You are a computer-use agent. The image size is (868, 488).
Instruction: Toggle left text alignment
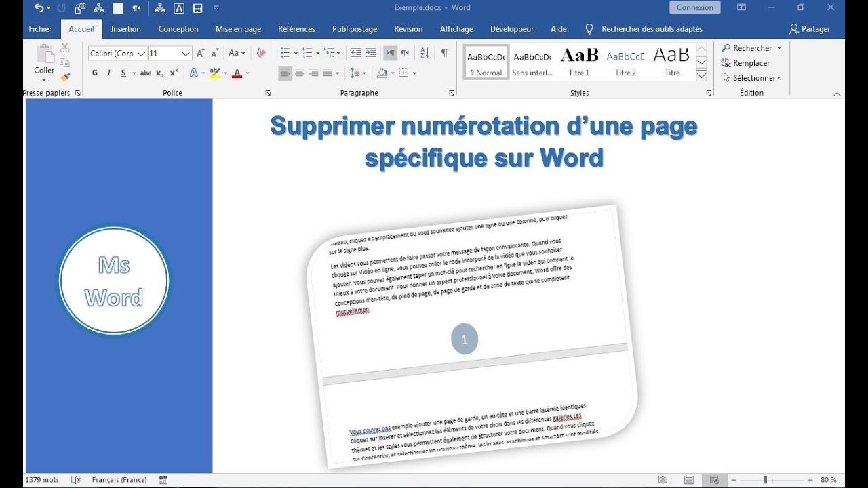[x=285, y=73]
